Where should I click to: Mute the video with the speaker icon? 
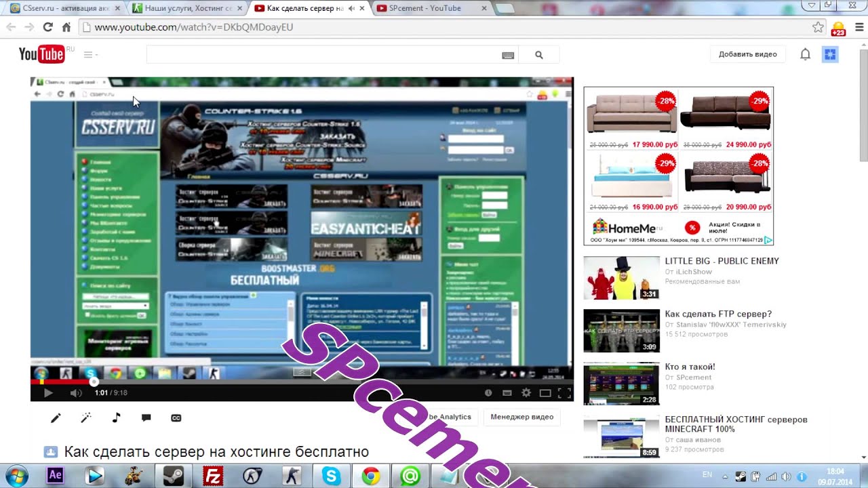point(76,392)
